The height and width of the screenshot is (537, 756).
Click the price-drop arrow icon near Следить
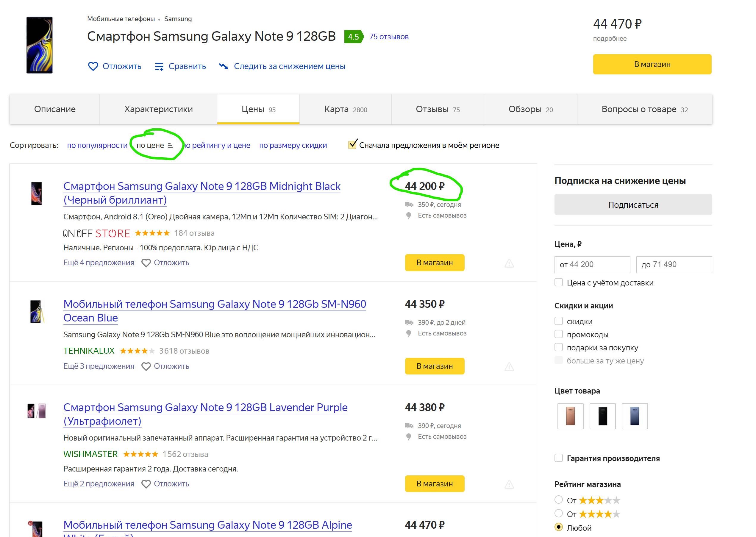[224, 66]
